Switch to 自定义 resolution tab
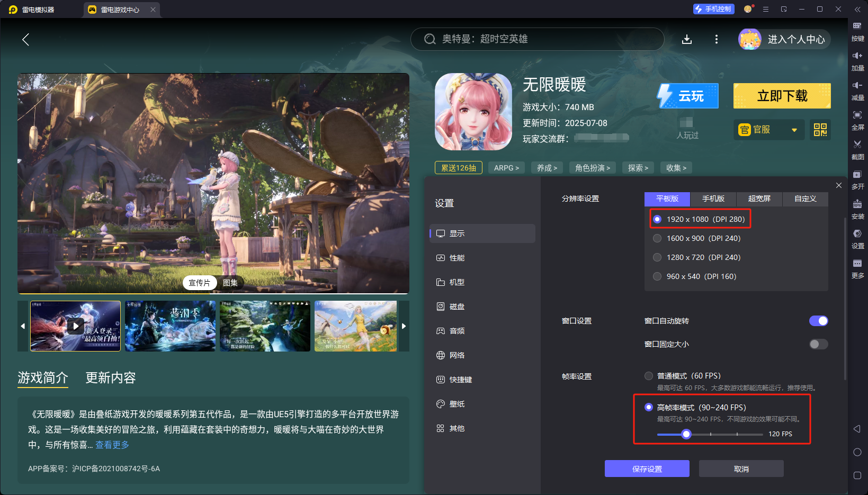 click(805, 199)
